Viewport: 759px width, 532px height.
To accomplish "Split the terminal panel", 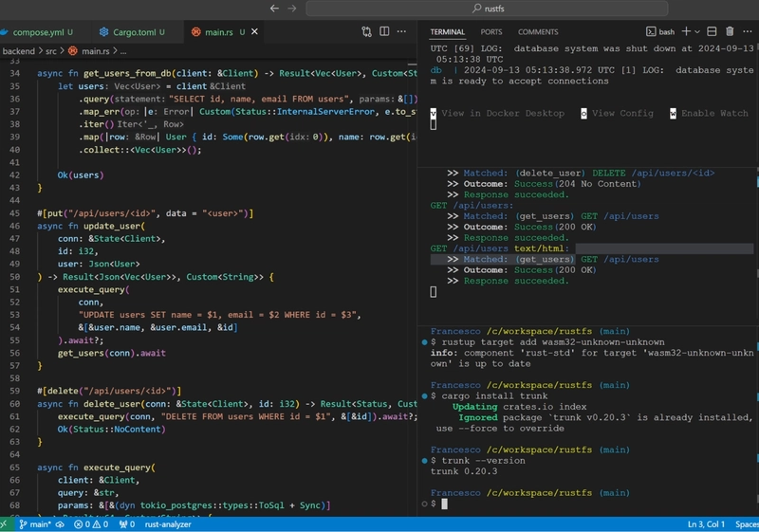I will tap(712, 31).
